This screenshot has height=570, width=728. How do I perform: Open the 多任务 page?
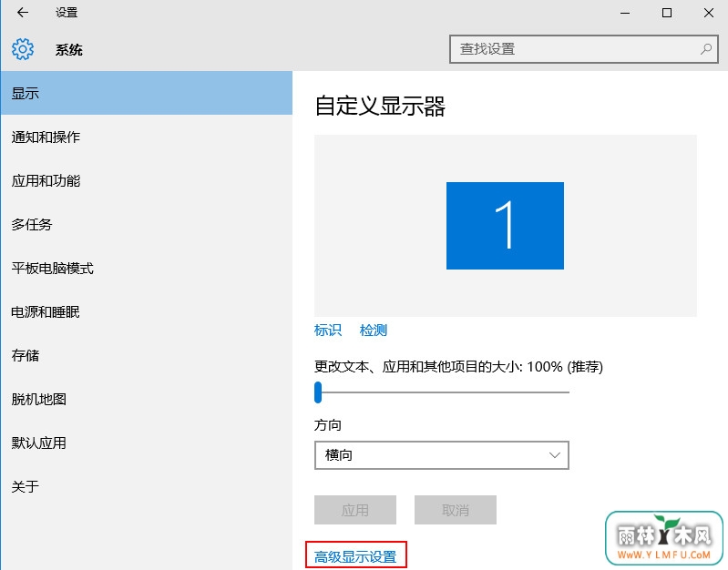[147, 224]
